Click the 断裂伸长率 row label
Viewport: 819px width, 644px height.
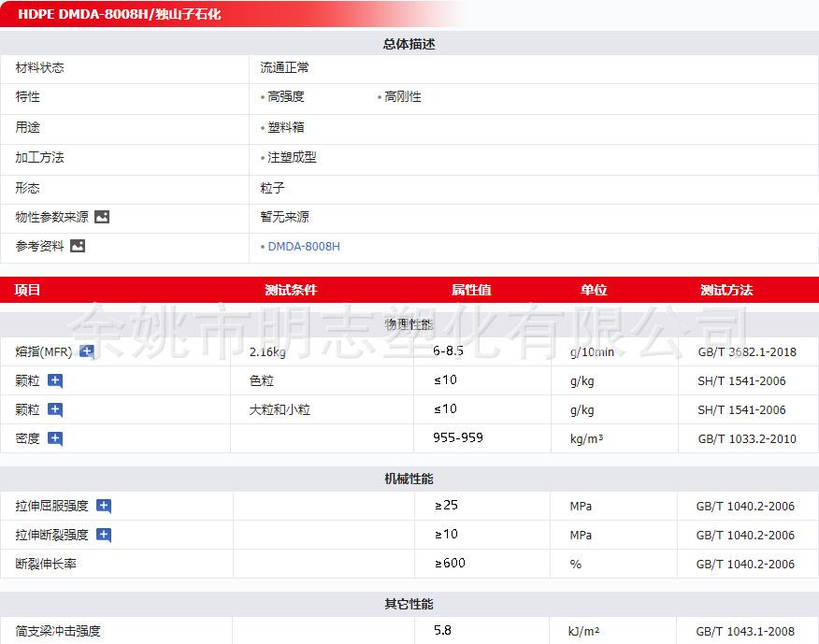(46, 565)
